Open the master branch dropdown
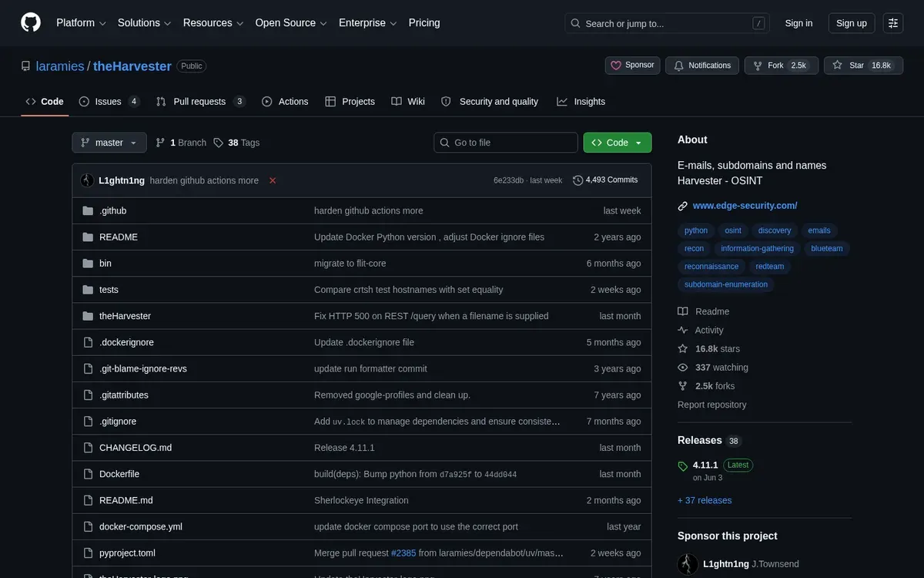This screenshot has width=924, height=578. click(109, 143)
